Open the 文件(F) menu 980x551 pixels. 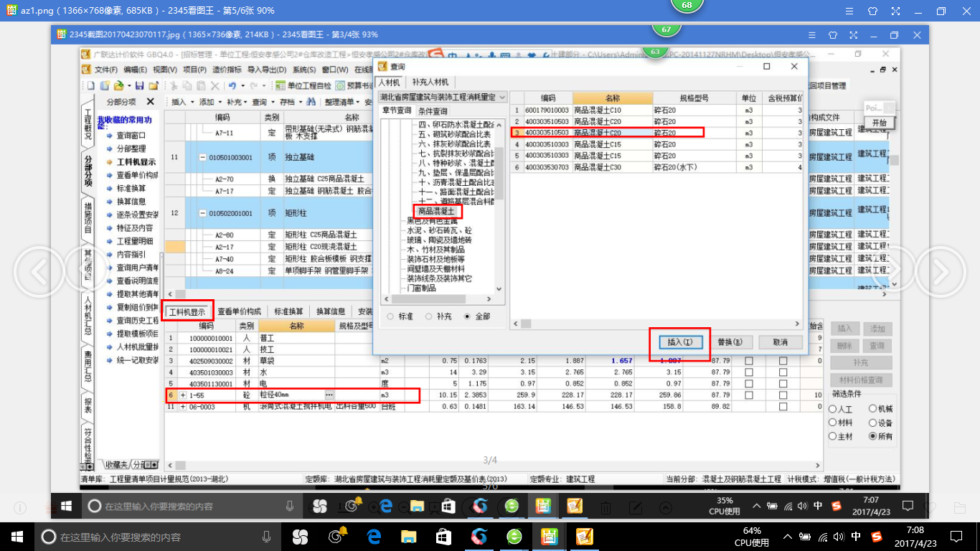point(105,70)
